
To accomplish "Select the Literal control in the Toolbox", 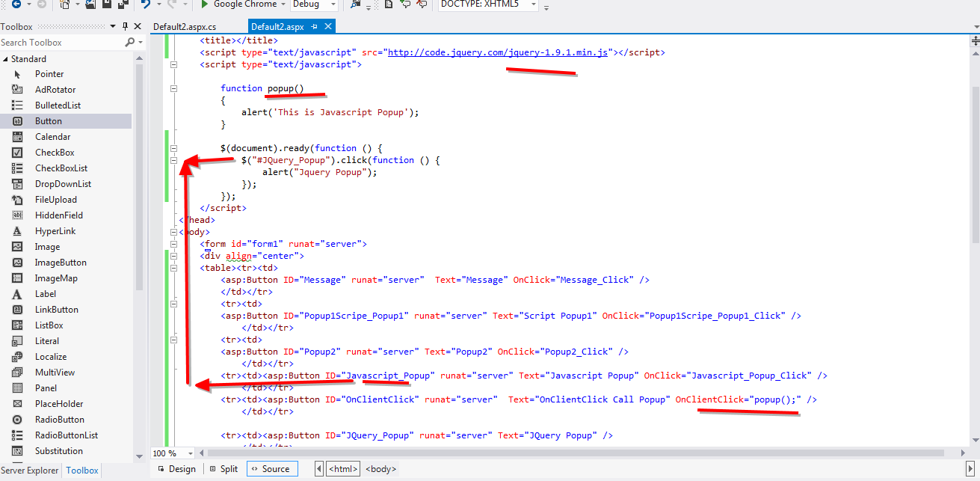I will click(x=66, y=341).
